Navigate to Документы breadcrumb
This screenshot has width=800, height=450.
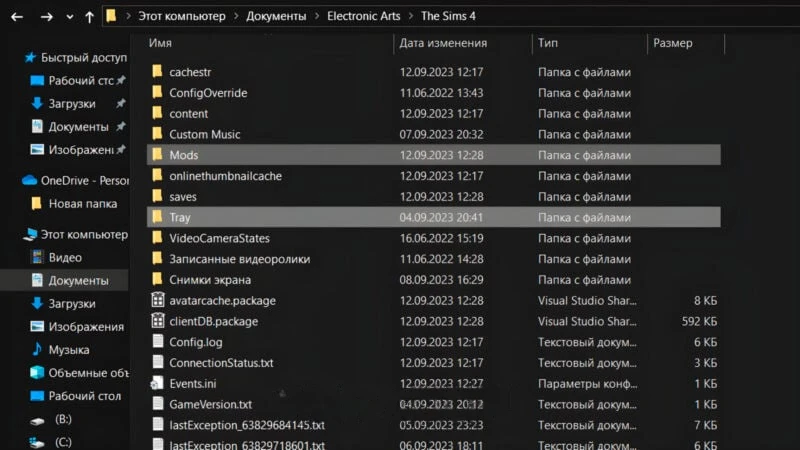pos(276,16)
